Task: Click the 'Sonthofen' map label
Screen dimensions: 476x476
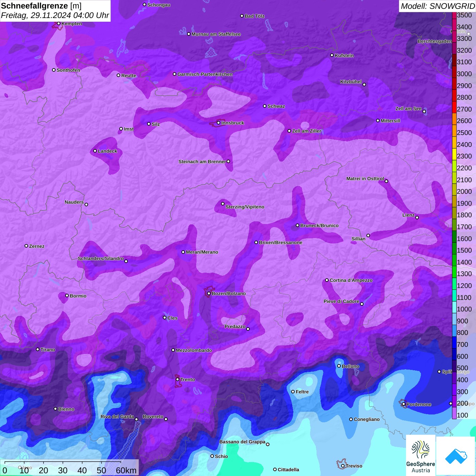Action: [68, 70]
